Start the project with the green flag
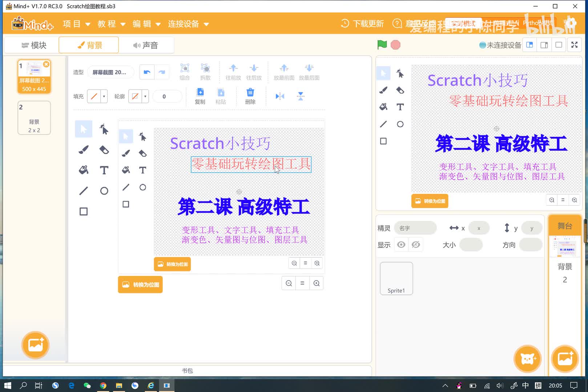 (x=382, y=45)
